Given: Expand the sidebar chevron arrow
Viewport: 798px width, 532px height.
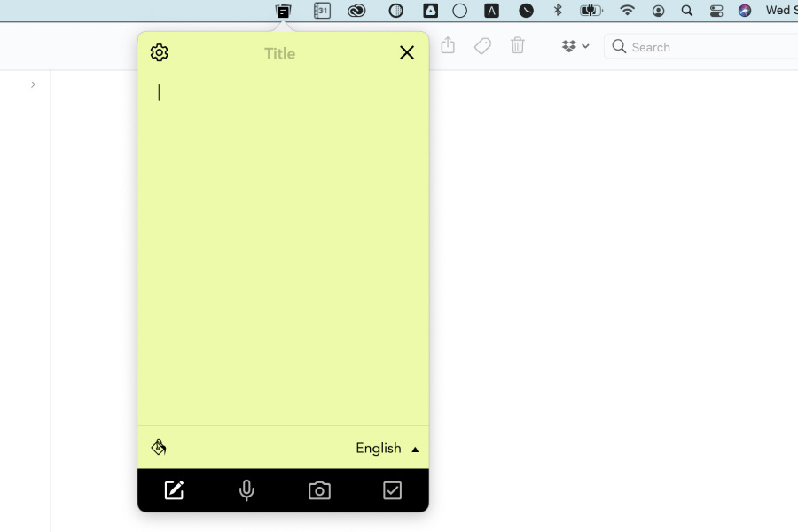Looking at the screenshot, I should coord(33,84).
